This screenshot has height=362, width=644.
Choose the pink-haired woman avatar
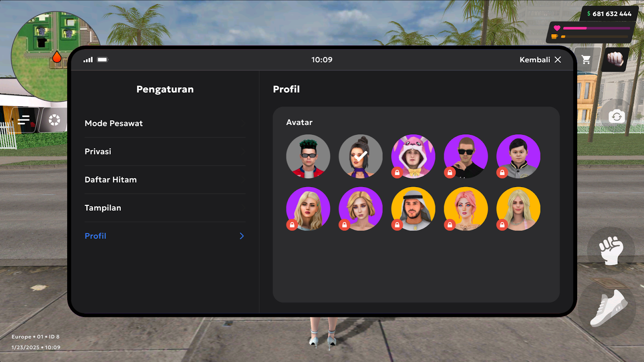click(466, 209)
